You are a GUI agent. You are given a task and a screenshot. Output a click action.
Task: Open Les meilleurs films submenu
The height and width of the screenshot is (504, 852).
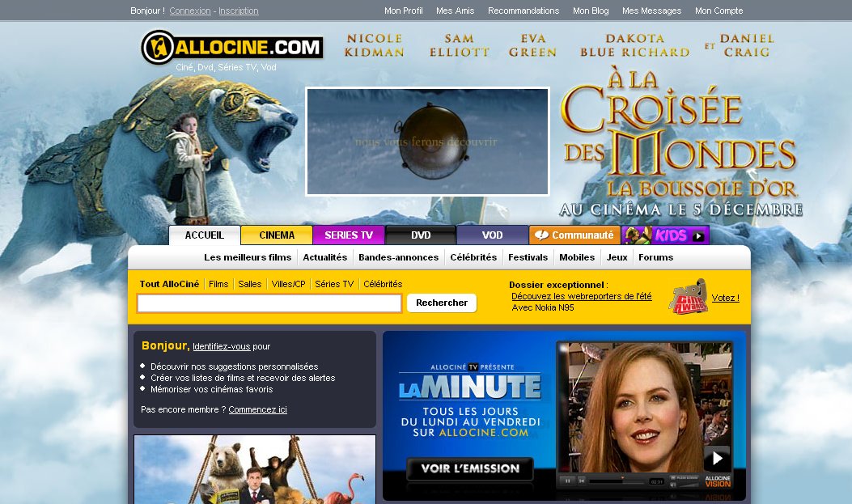[x=248, y=257]
